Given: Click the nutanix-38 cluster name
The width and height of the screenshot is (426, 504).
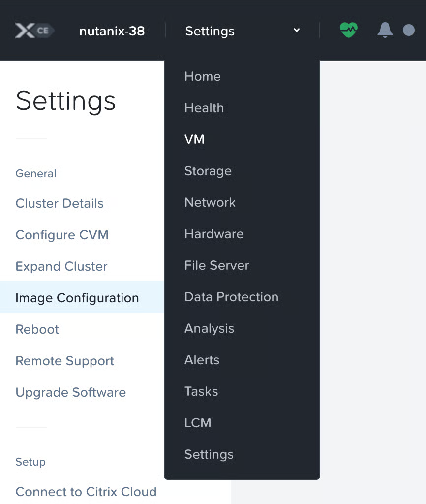Looking at the screenshot, I should click(x=112, y=31).
